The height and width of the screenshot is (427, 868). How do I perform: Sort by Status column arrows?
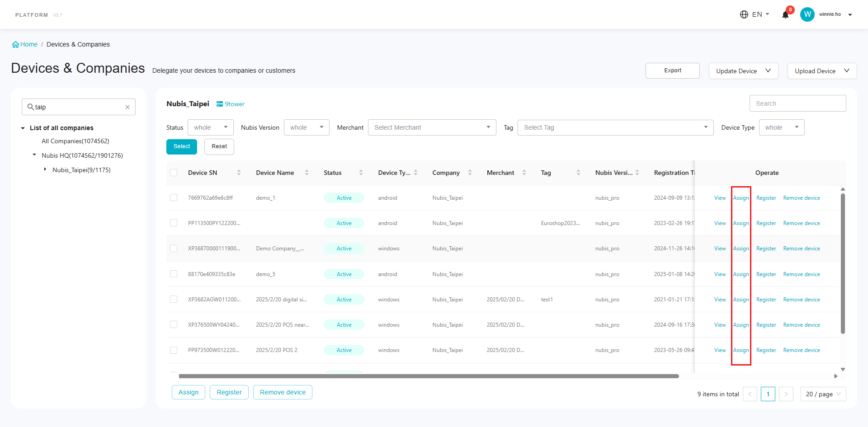click(x=361, y=173)
